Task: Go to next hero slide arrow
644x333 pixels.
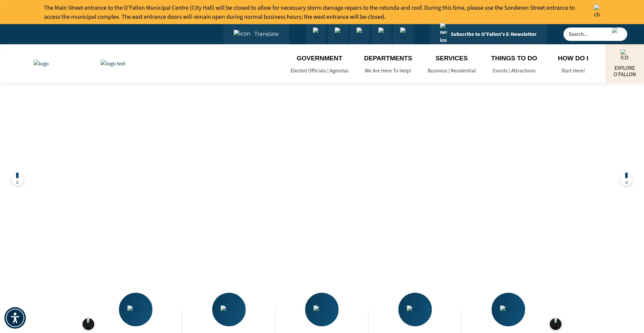Action: point(626,179)
